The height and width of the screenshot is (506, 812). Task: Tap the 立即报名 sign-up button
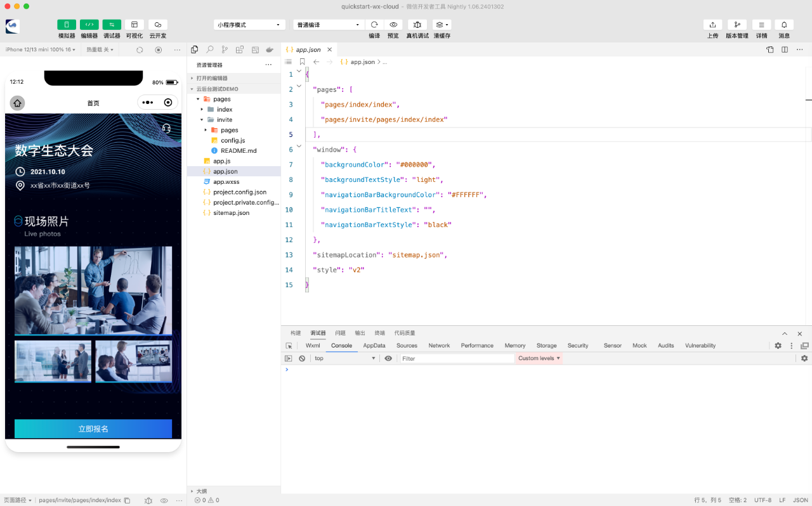click(x=93, y=429)
